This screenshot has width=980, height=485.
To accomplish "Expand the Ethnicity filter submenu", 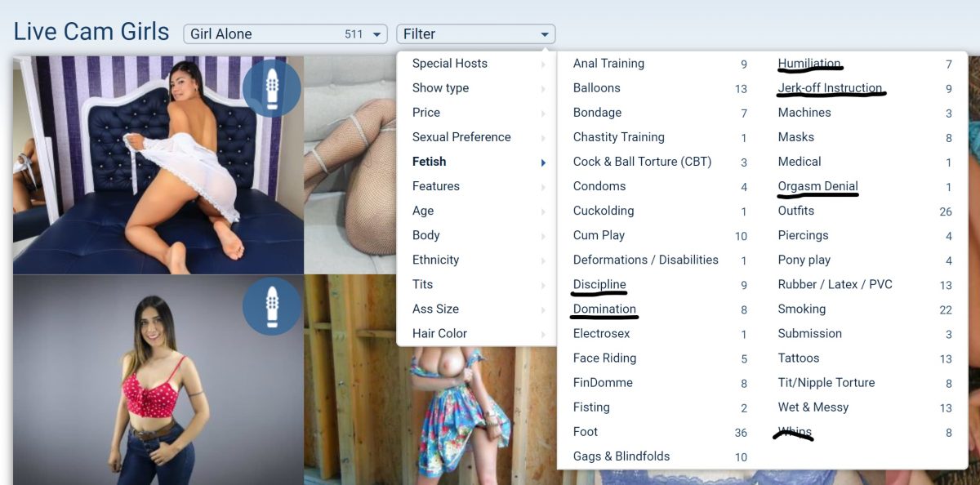I will click(x=478, y=260).
